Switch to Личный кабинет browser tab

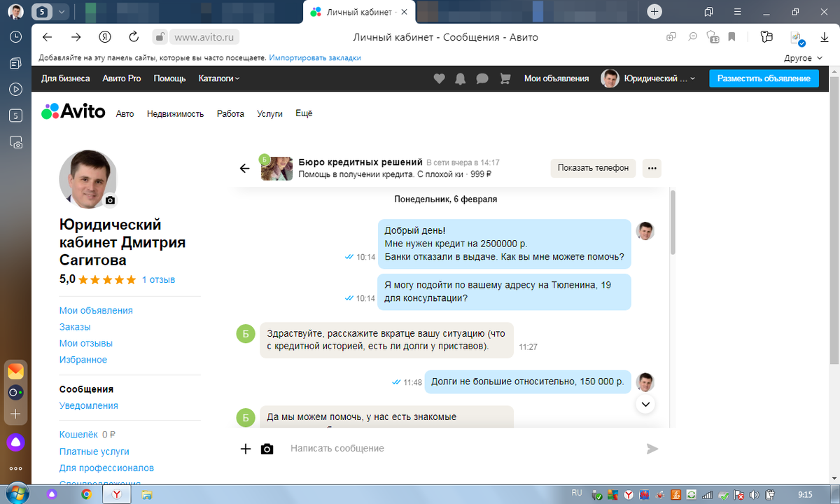(x=358, y=11)
